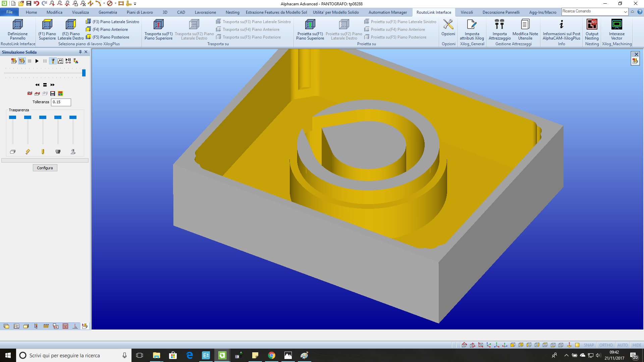Open the Ricerca Comando dropdown
Viewport: 644px width, 362px height.
coord(626,11)
